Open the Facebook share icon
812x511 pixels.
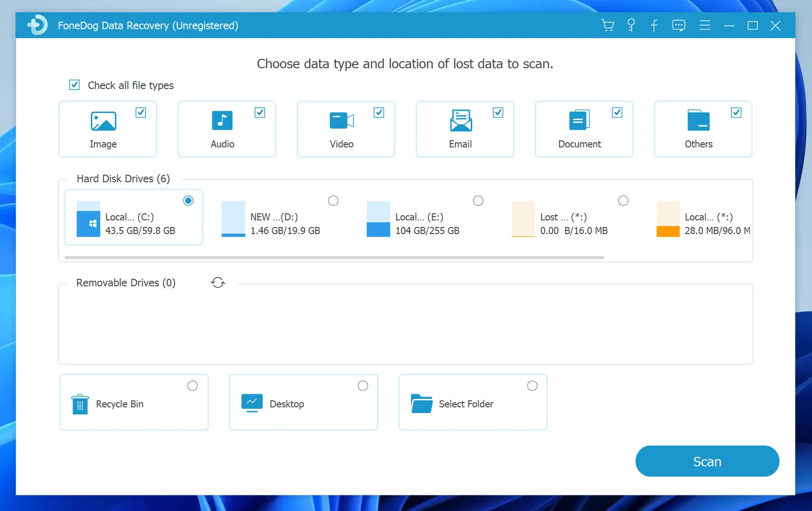click(x=654, y=25)
